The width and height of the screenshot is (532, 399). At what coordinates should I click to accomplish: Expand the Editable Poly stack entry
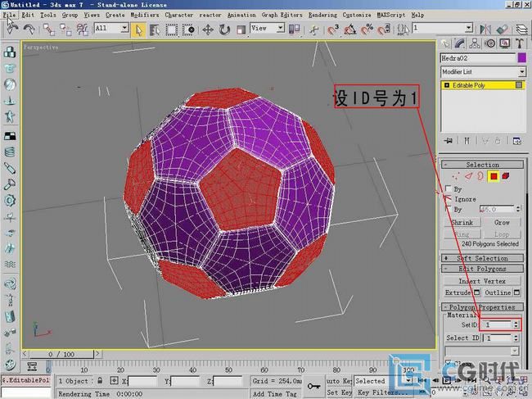pyautogui.click(x=447, y=85)
